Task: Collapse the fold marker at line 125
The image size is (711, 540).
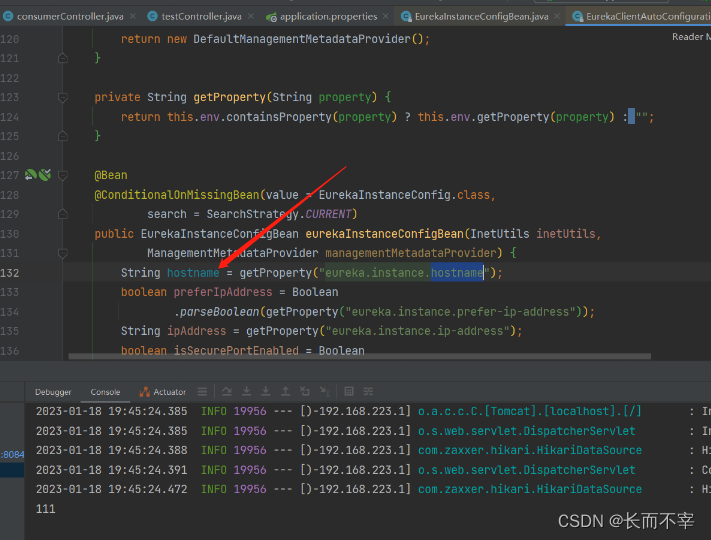Action: [63, 136]
